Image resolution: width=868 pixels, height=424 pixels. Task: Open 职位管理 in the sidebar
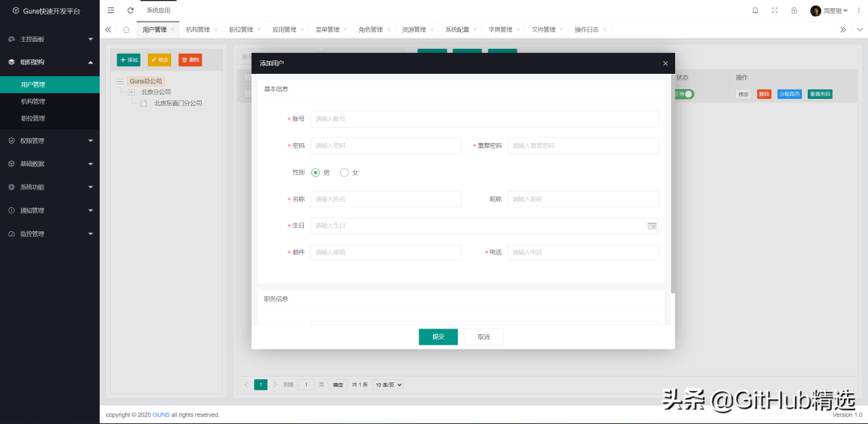coord(33,118)
